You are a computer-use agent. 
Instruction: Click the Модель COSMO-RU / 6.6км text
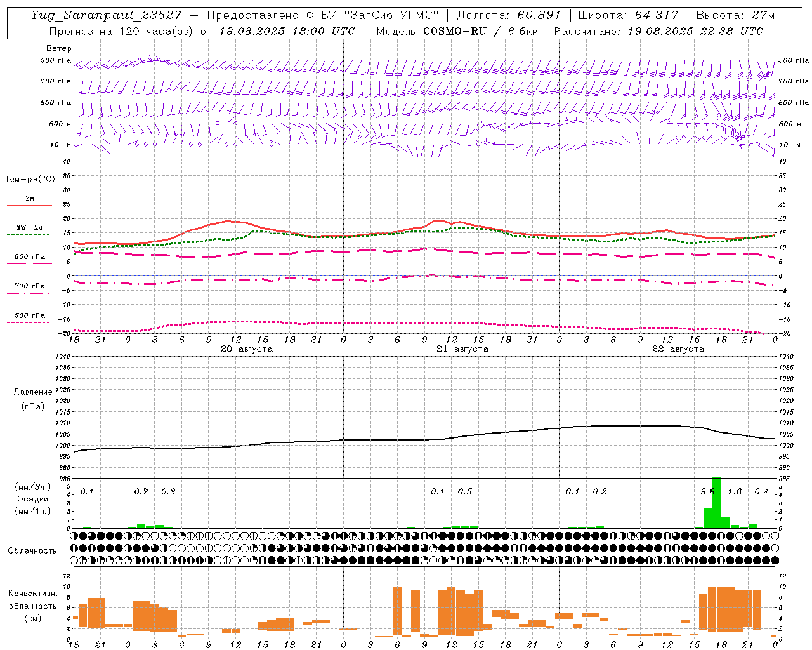pyautogui.click(x=456, y=31)
